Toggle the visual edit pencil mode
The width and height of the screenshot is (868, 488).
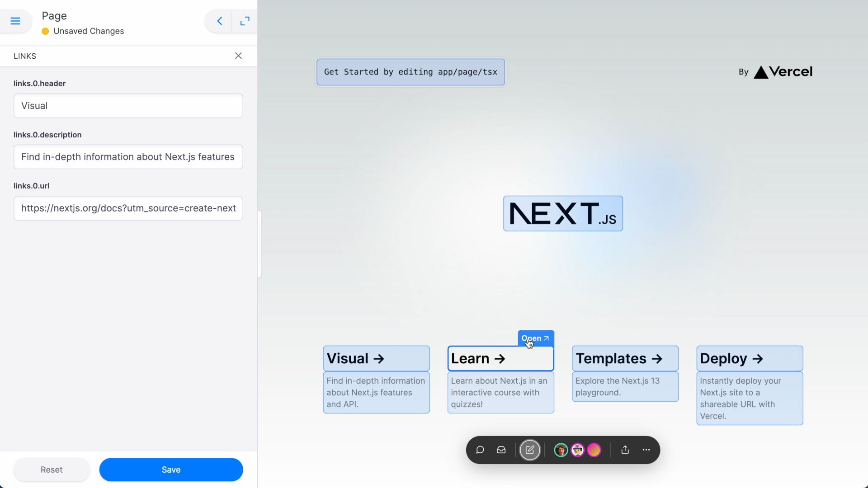tap(530, 450)
